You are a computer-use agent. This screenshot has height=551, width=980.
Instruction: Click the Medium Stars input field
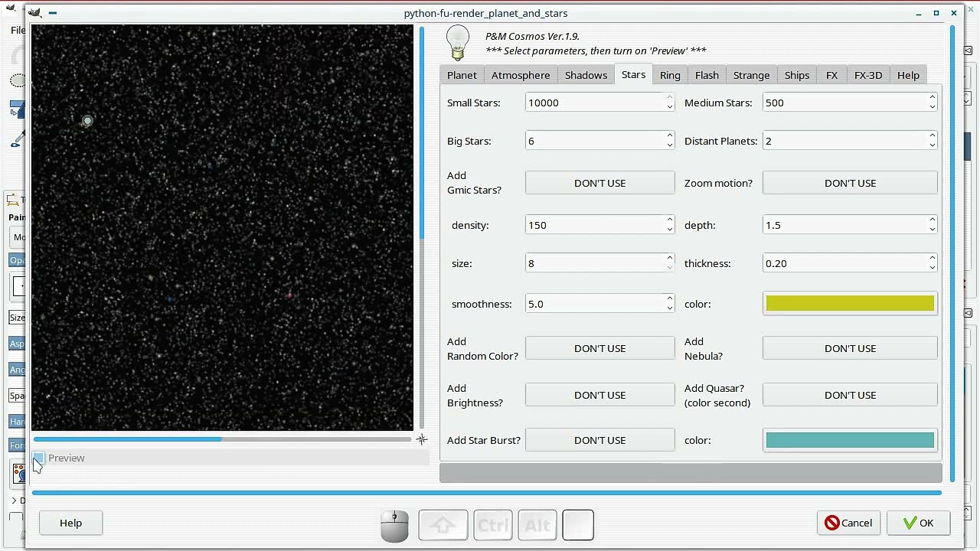click(842, 103)
